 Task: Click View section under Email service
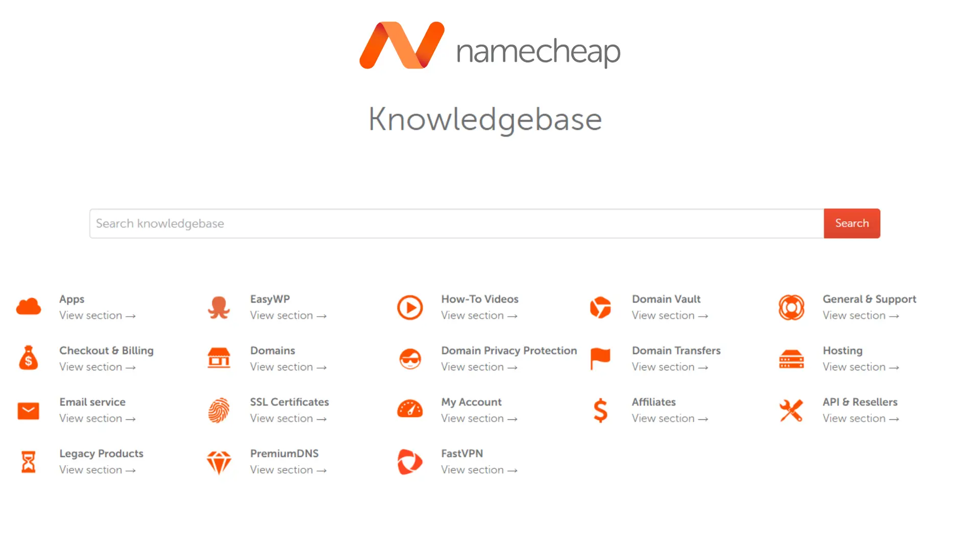coord(97,418)
